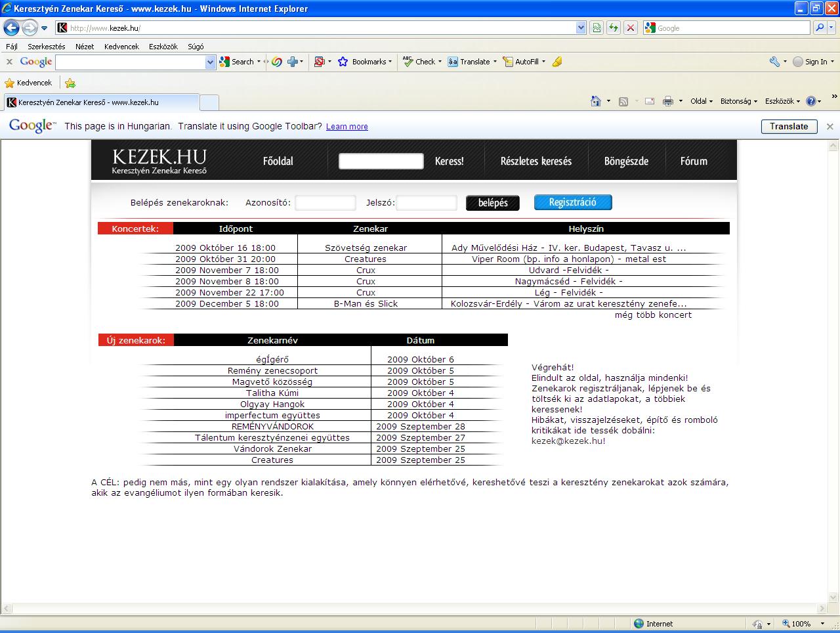The image size is (840, 633).
Task: Open the Nézet menu
Action: [85, 47]
